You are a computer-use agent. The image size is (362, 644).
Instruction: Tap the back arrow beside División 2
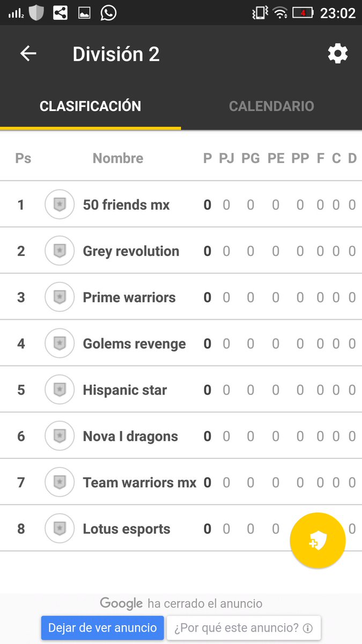pos(28,54)
